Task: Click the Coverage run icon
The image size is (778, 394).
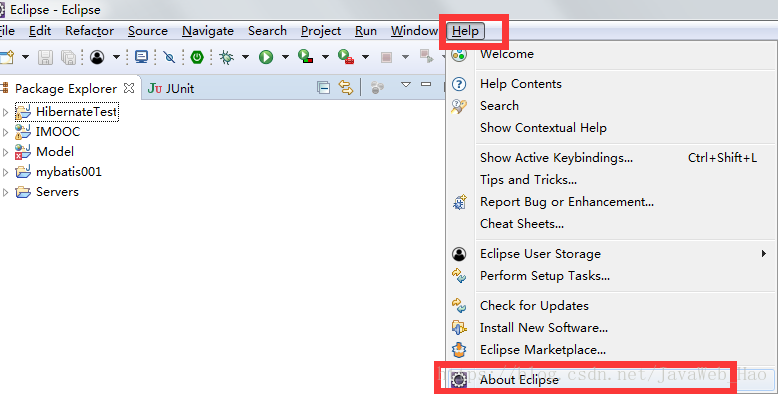Action: tap(305, 57)
